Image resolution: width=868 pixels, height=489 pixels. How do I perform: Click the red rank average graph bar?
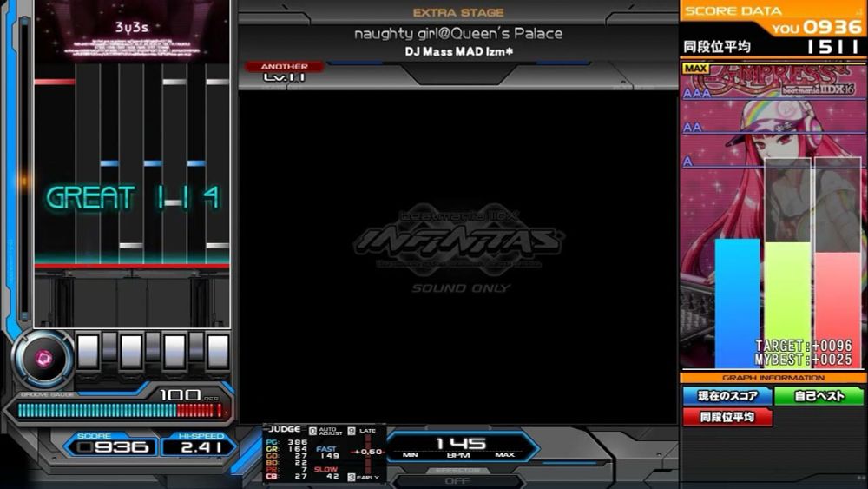pyautogui.click(x=837, y=309)
